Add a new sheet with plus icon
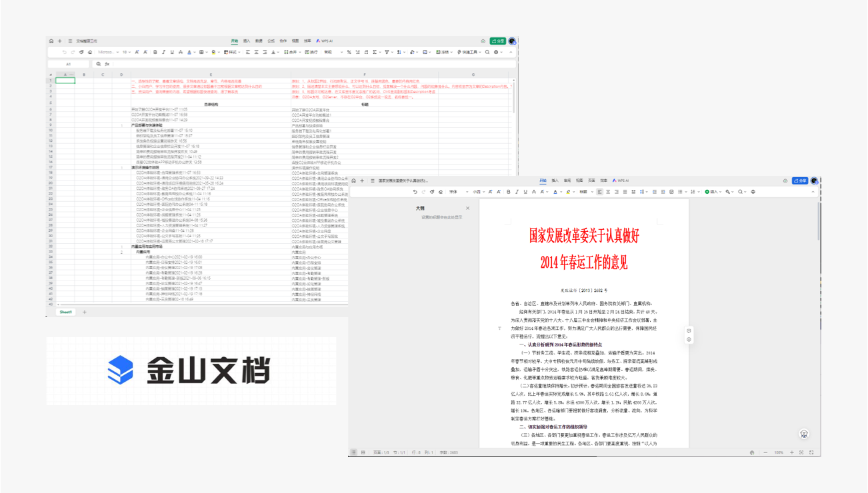 coord(85,312)
